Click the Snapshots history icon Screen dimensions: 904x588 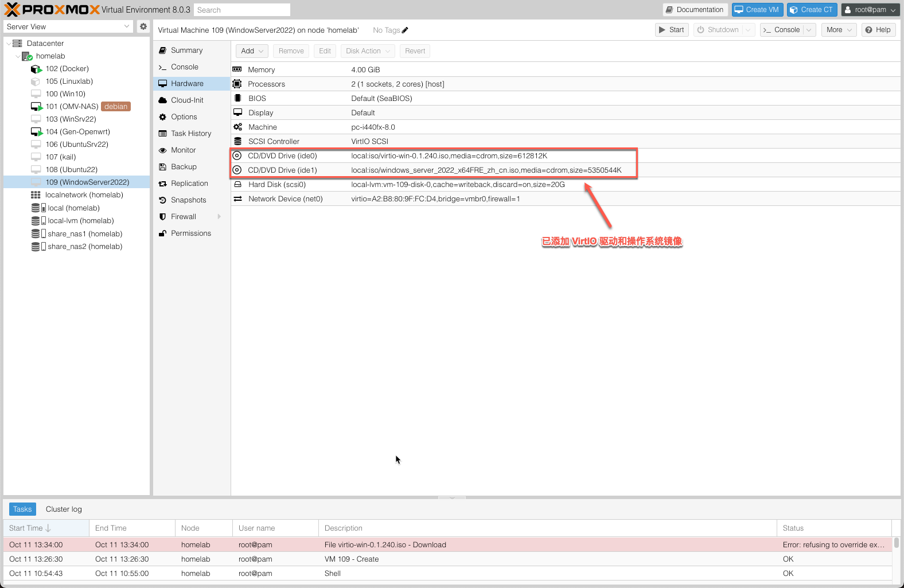(163, 200)
